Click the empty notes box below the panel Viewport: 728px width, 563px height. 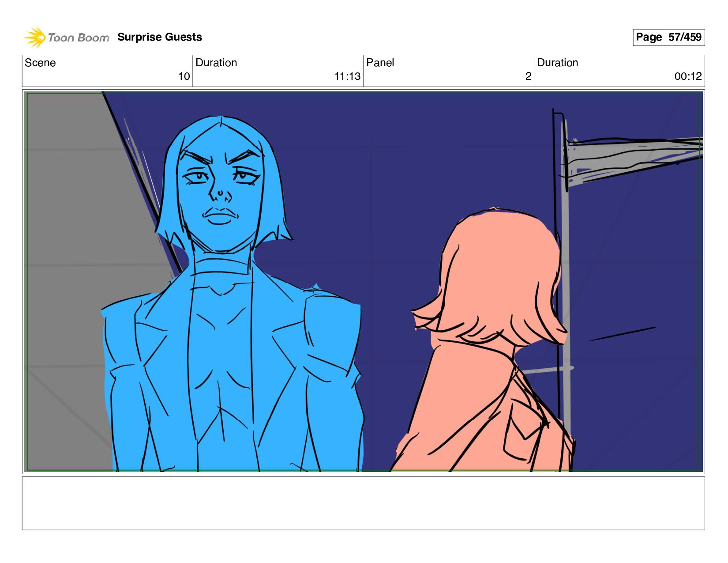pyautogui.click(x=363, y=503)
